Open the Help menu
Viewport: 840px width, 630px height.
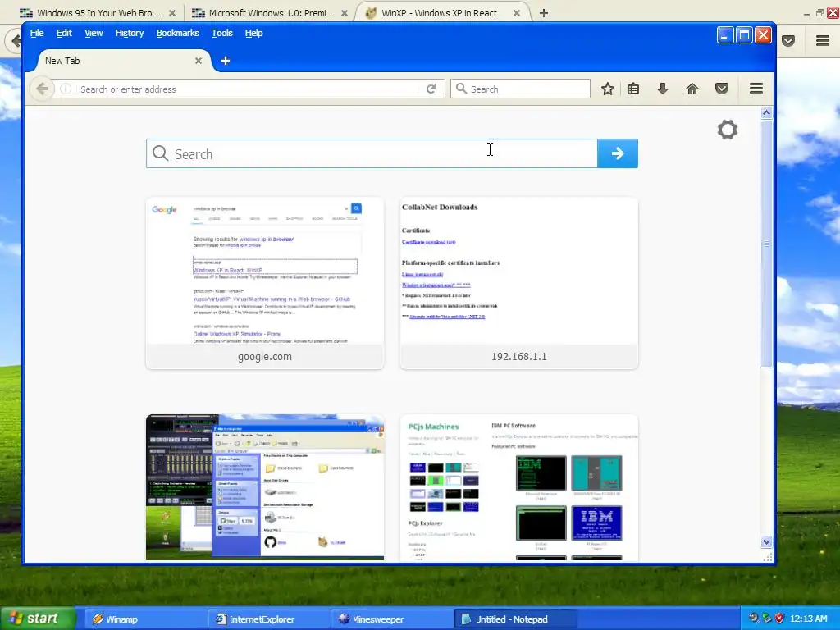(254, 33)
